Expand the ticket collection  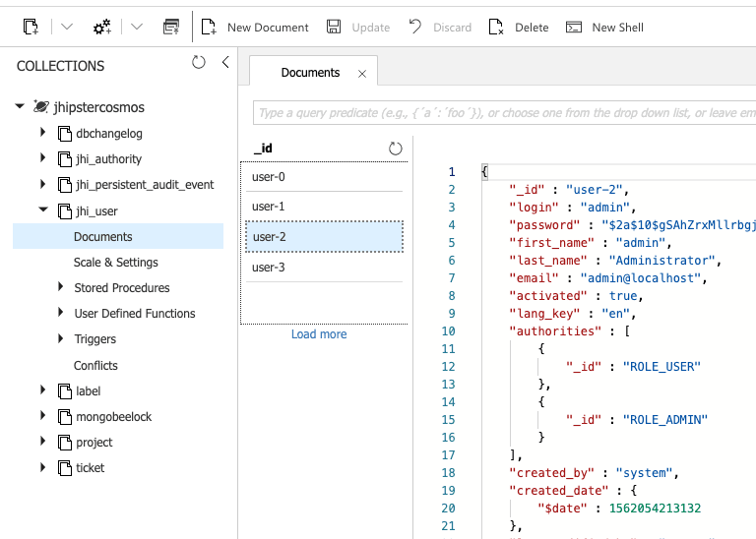tap(43, 467)
